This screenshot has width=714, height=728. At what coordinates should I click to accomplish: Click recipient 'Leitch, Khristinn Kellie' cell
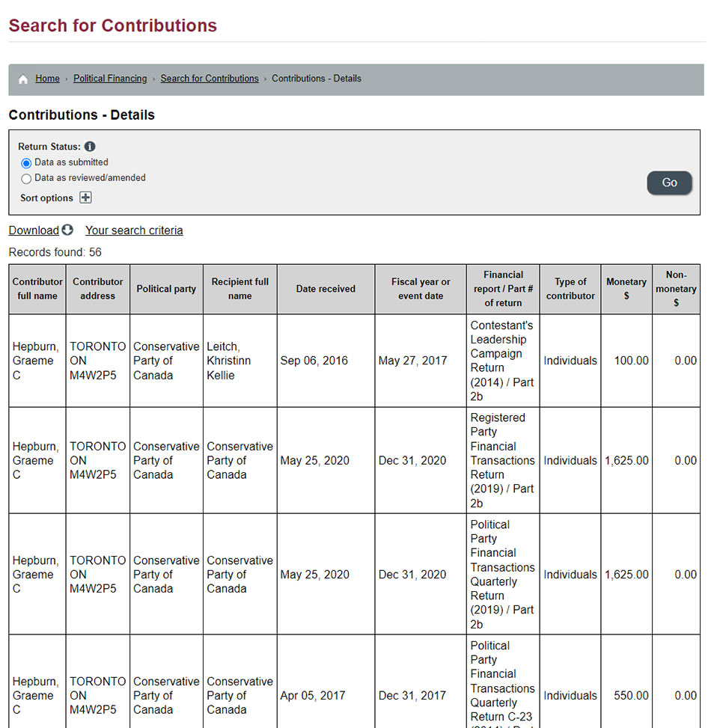click(x=240, y=361)
